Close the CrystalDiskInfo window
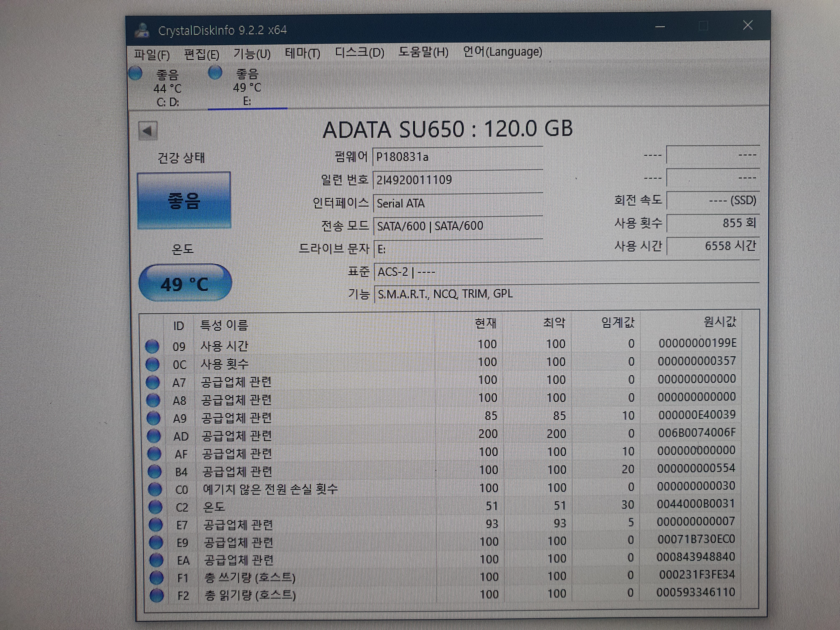The width and height of the screenshot is (840, 630). point(748,25)
